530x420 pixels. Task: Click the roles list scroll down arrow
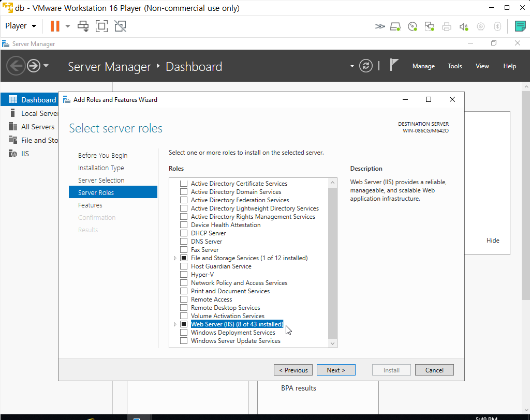(333, 343)
